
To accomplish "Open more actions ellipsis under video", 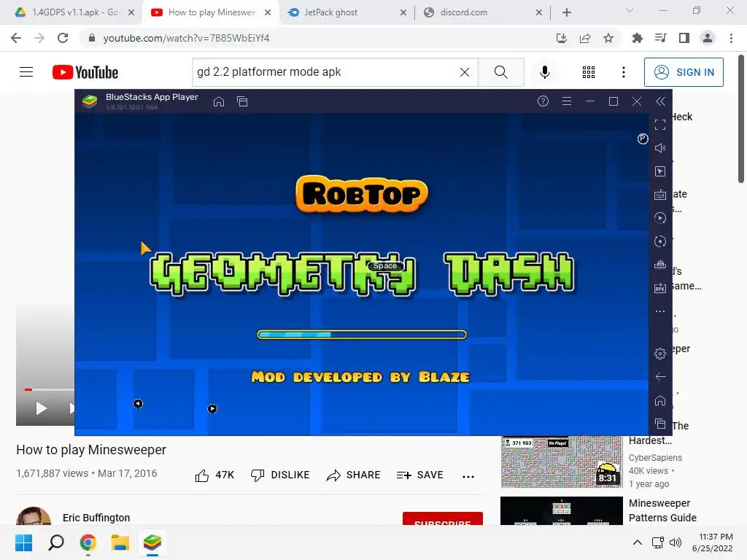I will click(x=468, y=476).
